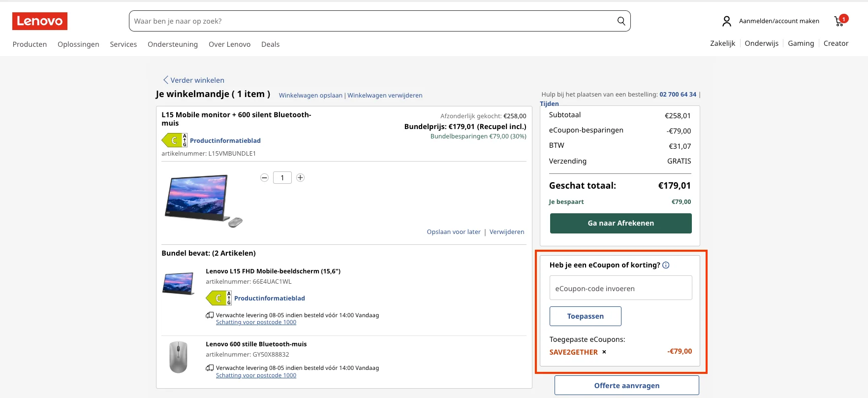Click the bundle quantity field

point(282,178)
